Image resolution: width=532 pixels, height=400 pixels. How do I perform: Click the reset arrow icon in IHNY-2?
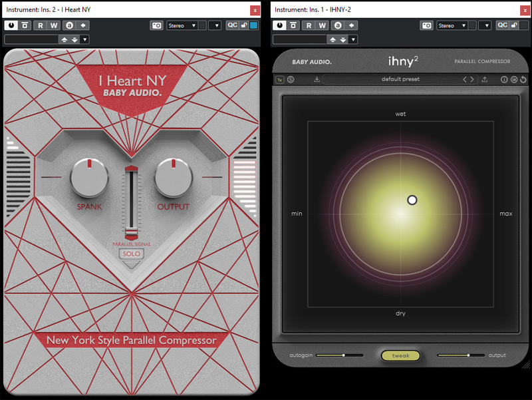pos(523,79)
